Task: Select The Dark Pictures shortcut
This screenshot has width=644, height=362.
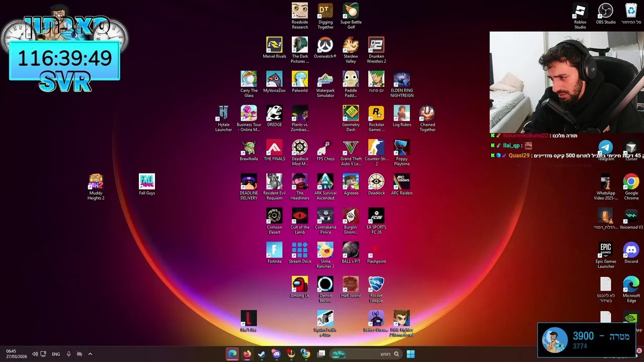Action: [300, 50]
